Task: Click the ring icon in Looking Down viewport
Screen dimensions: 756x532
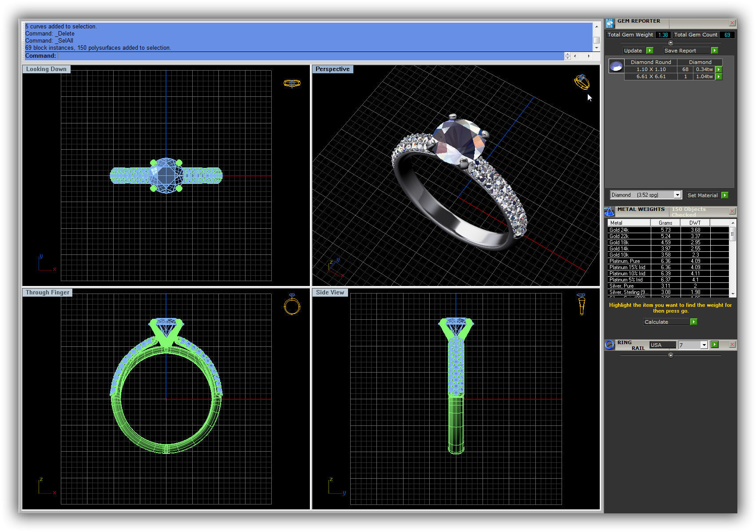Action: (292, 83)
